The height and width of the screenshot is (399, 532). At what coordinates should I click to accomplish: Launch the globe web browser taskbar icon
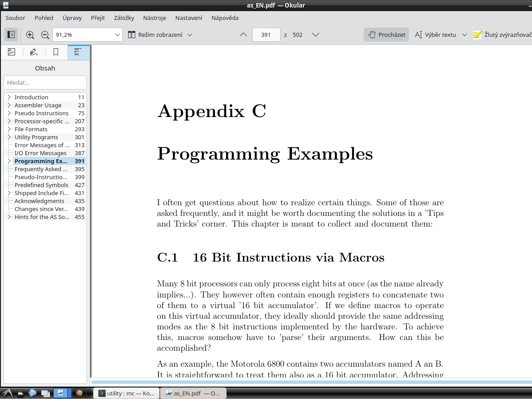pos(32,393)
